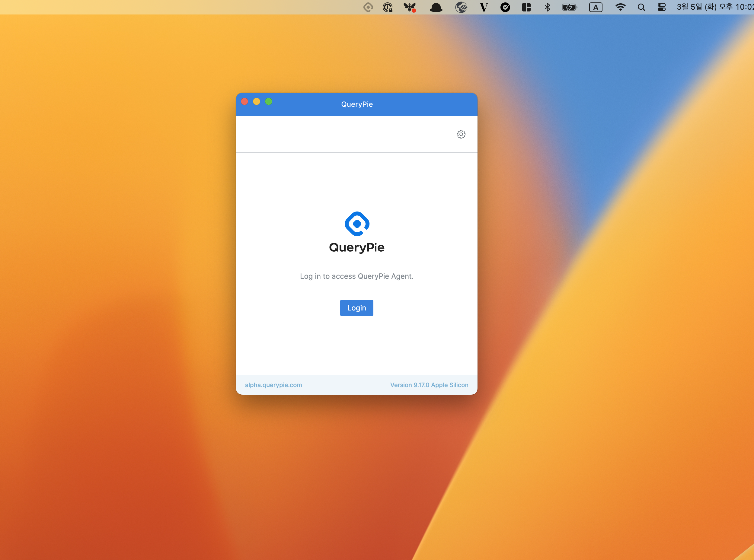Open Control Center toggles icon
This screenshot has width=754, height=560.
[x=661, y=7]
